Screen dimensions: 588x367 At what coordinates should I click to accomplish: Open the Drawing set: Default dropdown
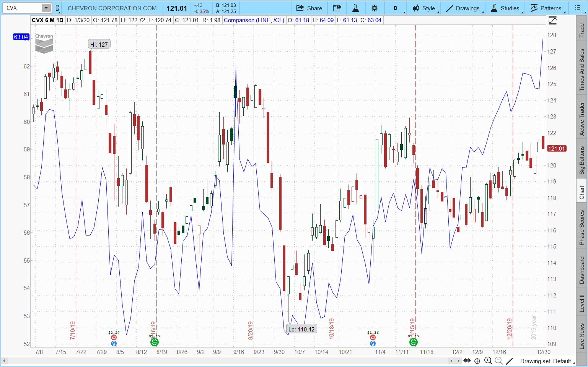coord(547,361)
